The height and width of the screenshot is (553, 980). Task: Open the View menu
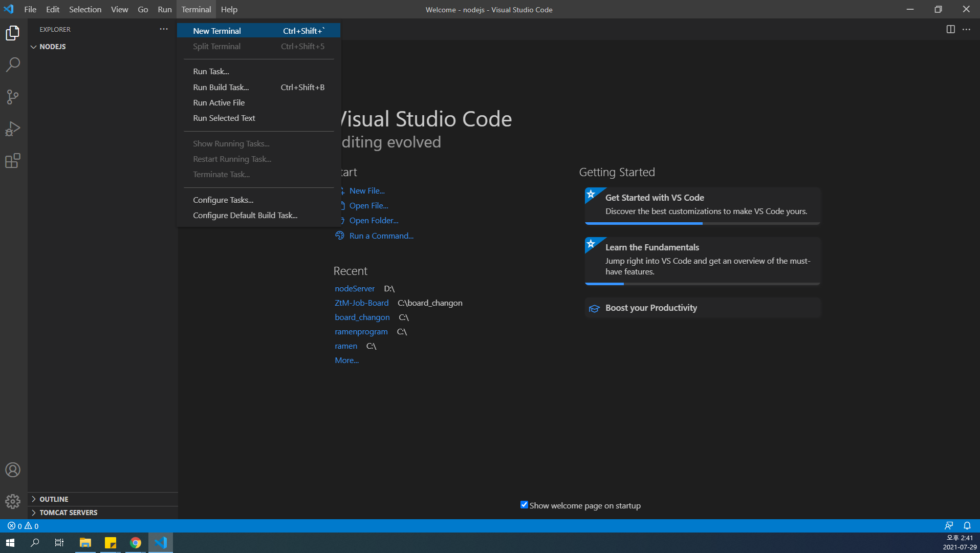coord(119,9)
